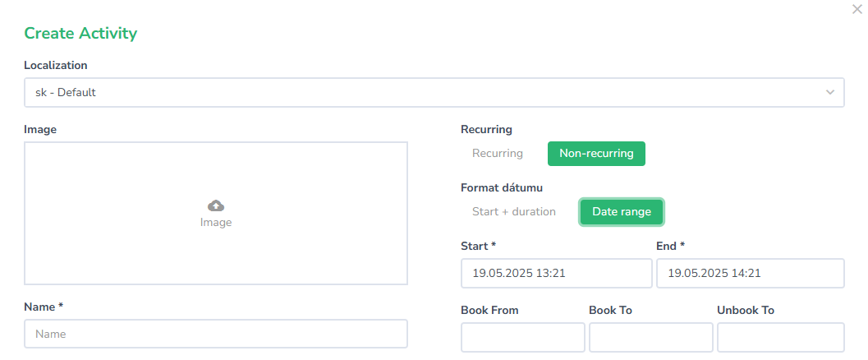The image size is (868, 360).
Task: Click the 'Image' placeholder text under cloud
Action: [x=216, y=223]
